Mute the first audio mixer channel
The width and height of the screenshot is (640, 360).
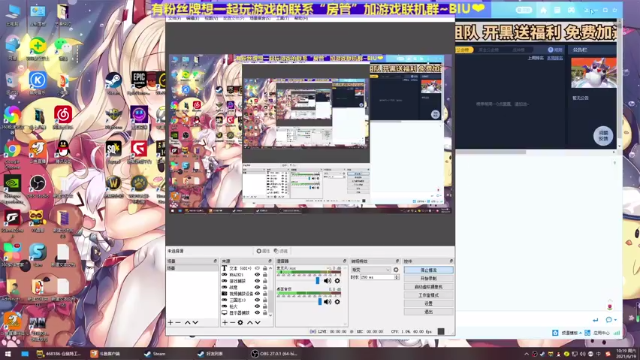coord(327,281)
